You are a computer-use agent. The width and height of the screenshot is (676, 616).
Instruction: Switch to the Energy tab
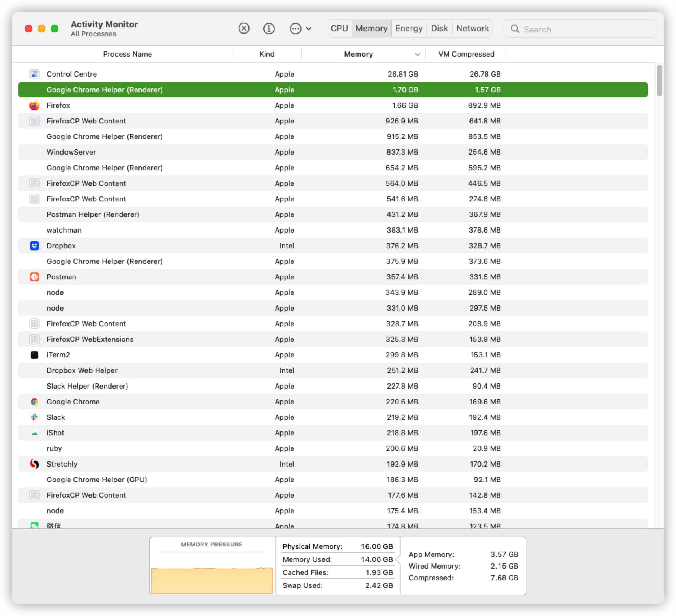pyautogui.click(x=409, y=29)
